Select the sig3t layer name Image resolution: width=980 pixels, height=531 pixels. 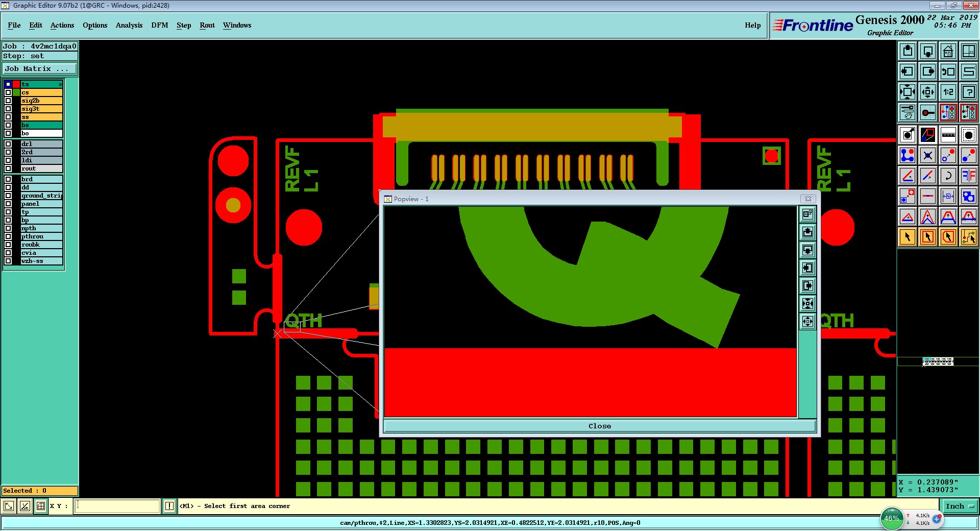(41, 109)
